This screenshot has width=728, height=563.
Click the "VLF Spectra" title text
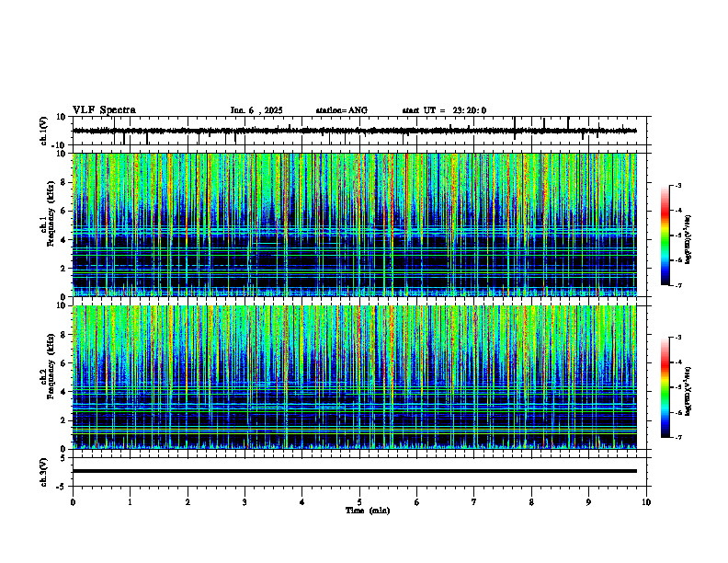point(104,110)
